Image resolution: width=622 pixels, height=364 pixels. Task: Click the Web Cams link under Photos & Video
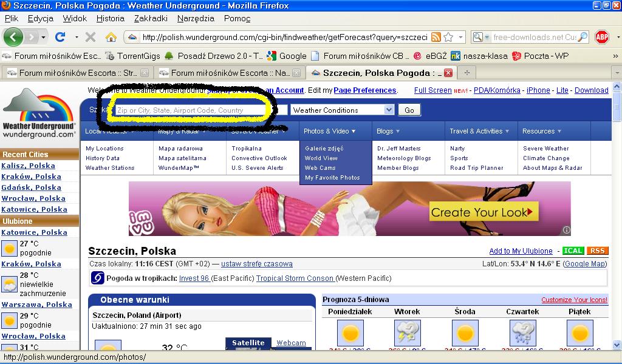click(320, 168)
